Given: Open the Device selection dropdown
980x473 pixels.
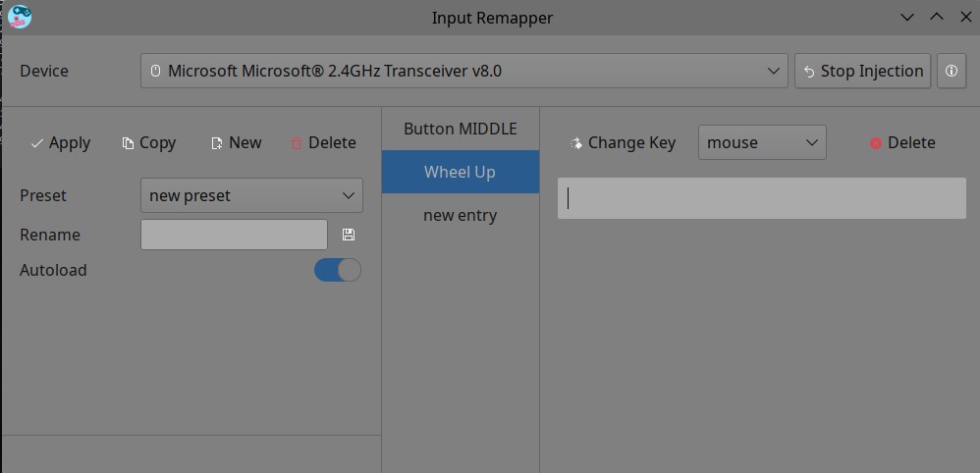Looking at the screenshot, I should (463, 71).
